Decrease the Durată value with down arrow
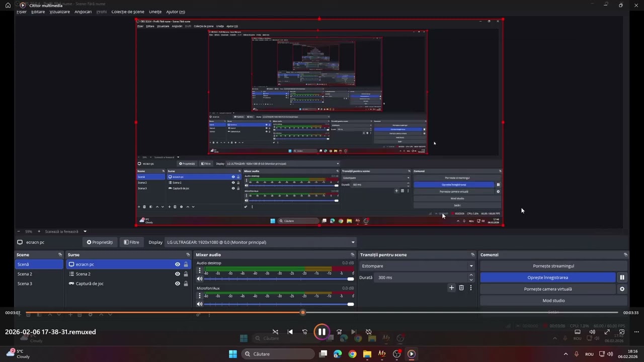Screen dimensions: 644x362 point(471,280)
